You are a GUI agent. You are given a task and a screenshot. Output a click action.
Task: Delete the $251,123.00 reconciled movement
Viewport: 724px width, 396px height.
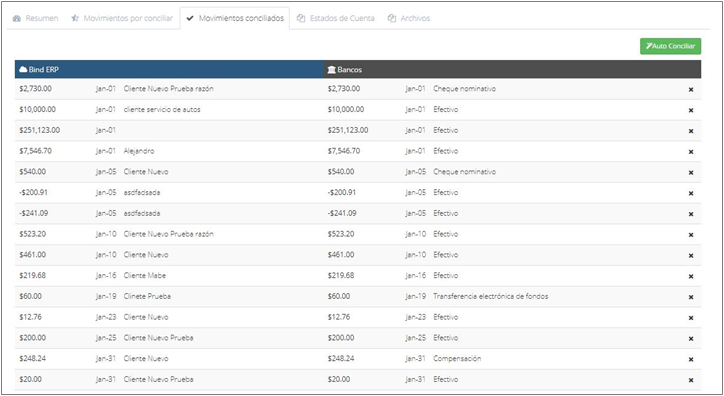click(x=691, y=131)
